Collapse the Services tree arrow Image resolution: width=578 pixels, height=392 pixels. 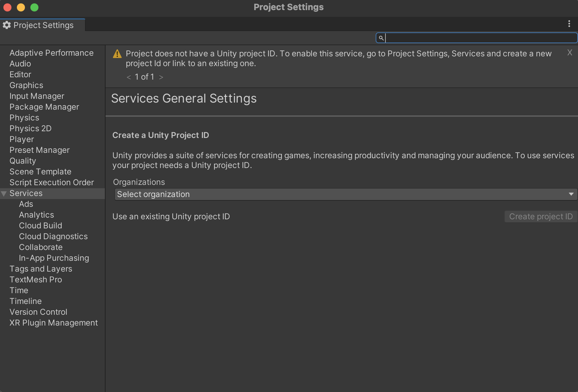point(4,194)
